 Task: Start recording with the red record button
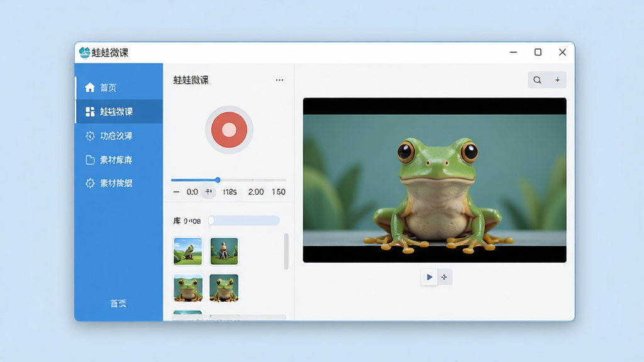pos(229,129)
